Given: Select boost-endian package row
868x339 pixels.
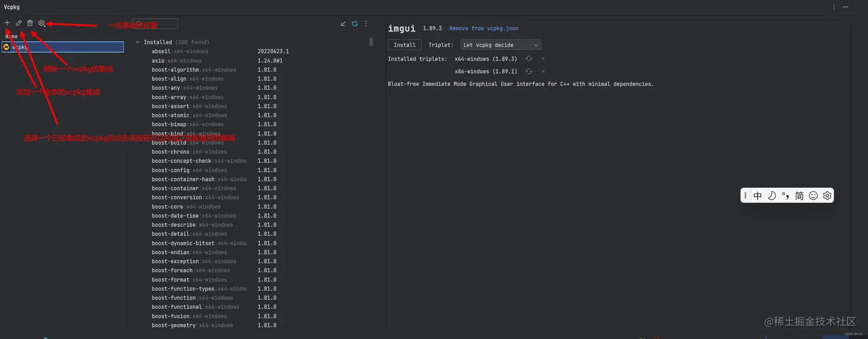Looking at the screenshot, I should click(189, 252).
